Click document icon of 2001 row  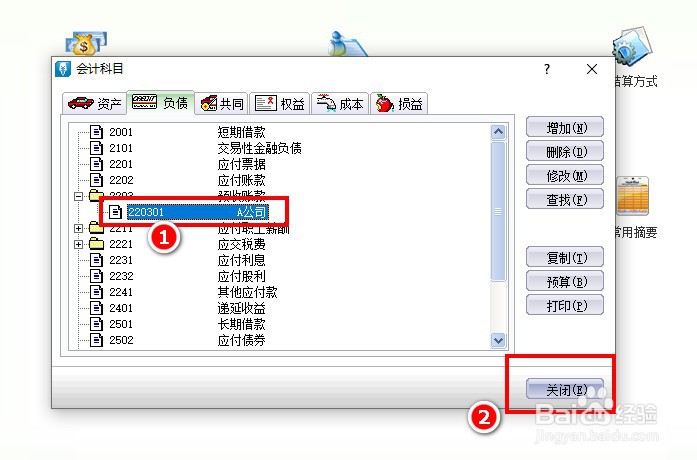coord(96,132)
